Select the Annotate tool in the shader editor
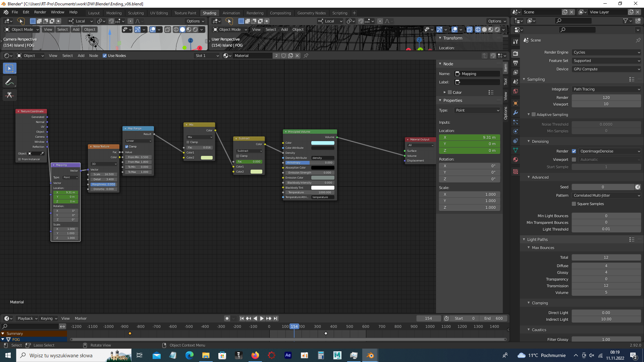Viewport: 644px width, 362px height. pyautogui.click(x=9, y=82)
